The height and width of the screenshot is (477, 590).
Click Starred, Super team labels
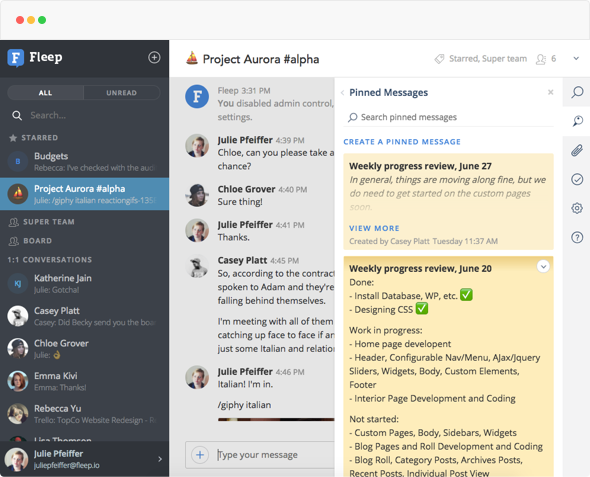488,59
